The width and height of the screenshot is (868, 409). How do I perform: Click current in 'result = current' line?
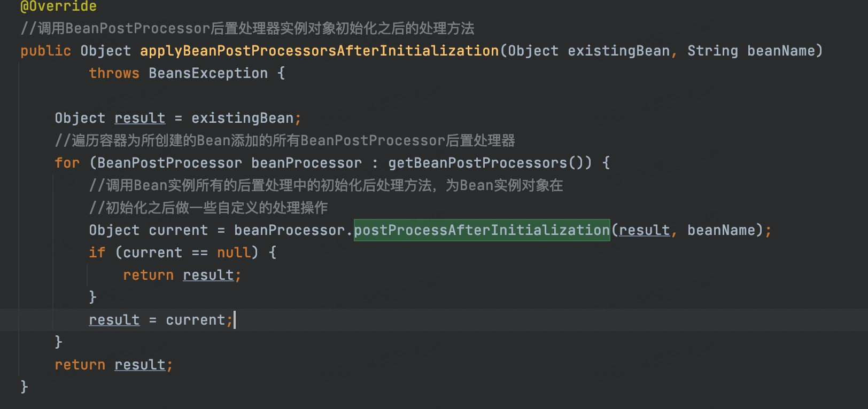(x=195, y=320)
